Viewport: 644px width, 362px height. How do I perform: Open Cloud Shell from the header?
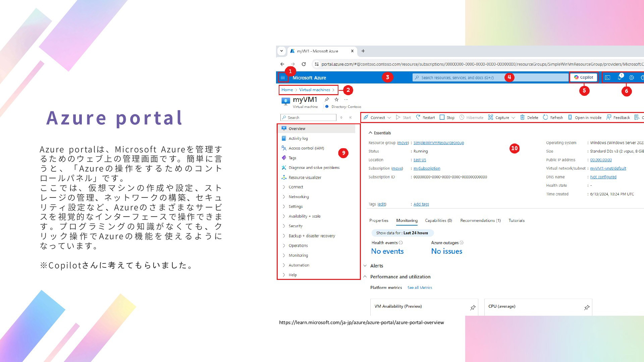(607, 77)
